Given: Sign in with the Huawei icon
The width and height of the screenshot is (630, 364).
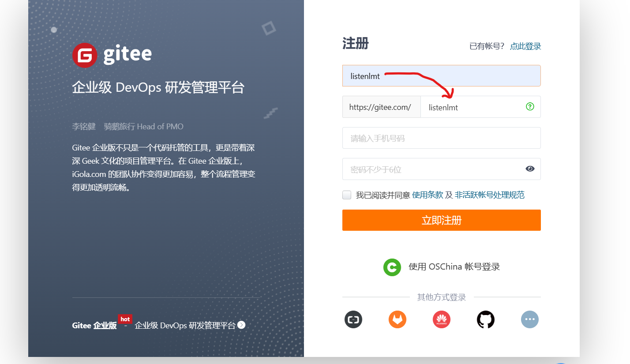Looking at the screenshot, I should point(442,319).
